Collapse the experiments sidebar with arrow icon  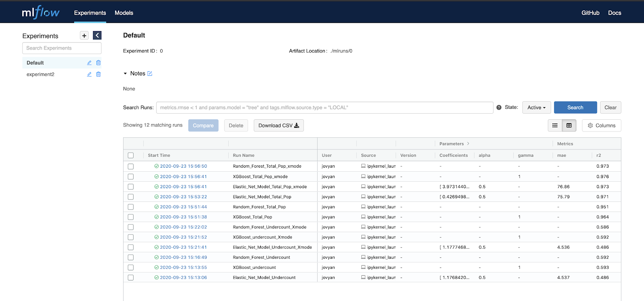click(97, 35)
